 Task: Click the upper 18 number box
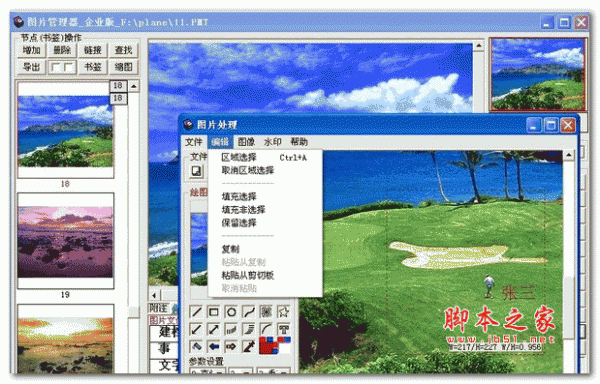coord(118,85)
